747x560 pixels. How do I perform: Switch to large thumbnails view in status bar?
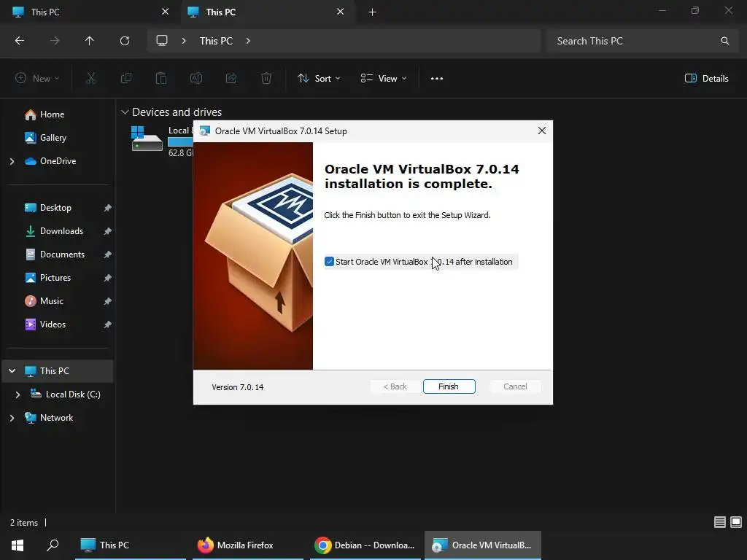pos(736,522)
